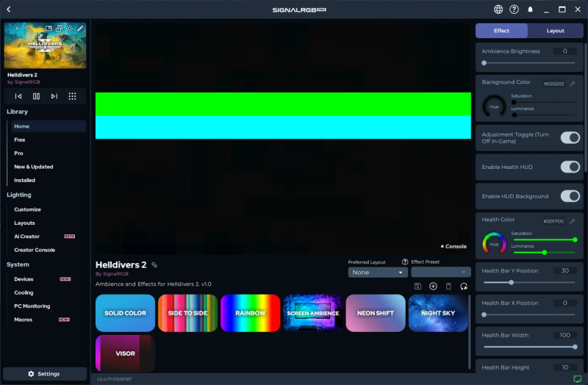Adjust Health Color Luminance slider
Screen dimensions: 588x385
click(x=544, y=252)
